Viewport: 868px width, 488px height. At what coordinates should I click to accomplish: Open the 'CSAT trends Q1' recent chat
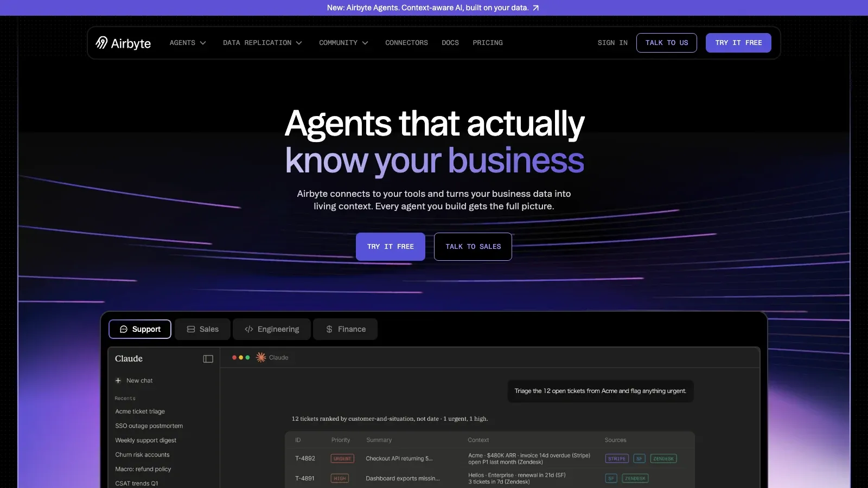(x=137, y=484)
